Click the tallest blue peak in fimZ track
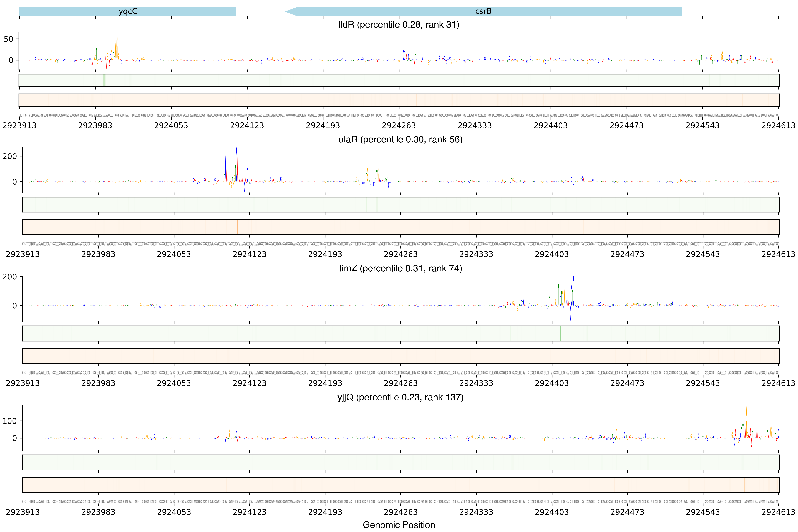Screen dimensions: 798x532 coord(573,288)
